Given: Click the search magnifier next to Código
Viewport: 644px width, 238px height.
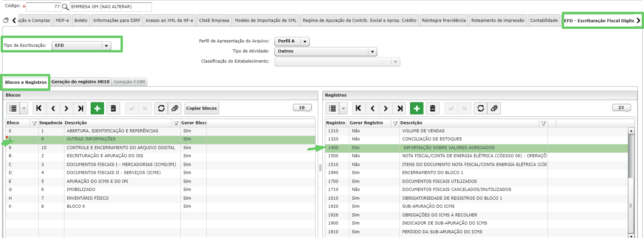Looking at the screenshot, I should click(x=65, y=7).
